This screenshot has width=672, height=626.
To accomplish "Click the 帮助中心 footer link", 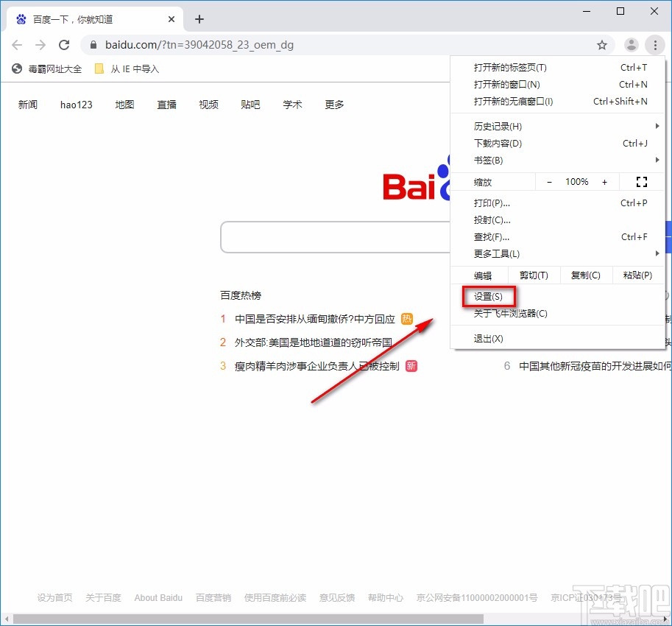I will [x=386, y=598].
